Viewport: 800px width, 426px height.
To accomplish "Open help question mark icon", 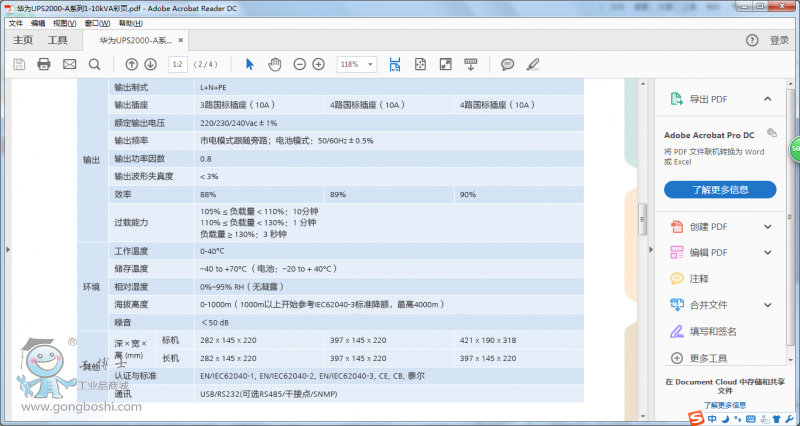I will coord(752,40).
